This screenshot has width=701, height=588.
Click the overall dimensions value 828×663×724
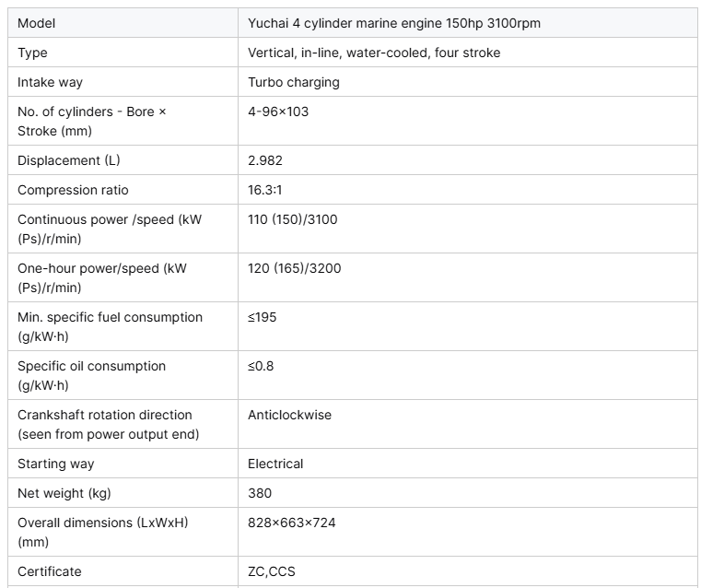(291, 523)
